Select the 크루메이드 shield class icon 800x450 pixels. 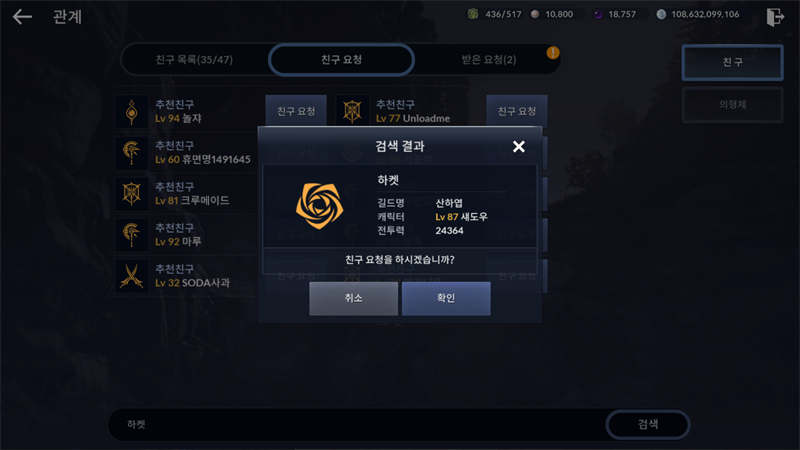[x=132, y=194]
